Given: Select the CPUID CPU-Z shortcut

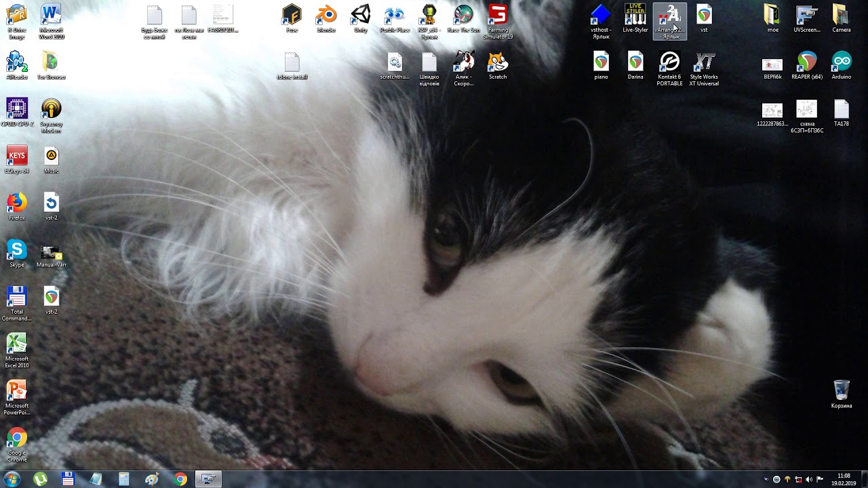Looking at the screenshot, I should tap(17, 113).
